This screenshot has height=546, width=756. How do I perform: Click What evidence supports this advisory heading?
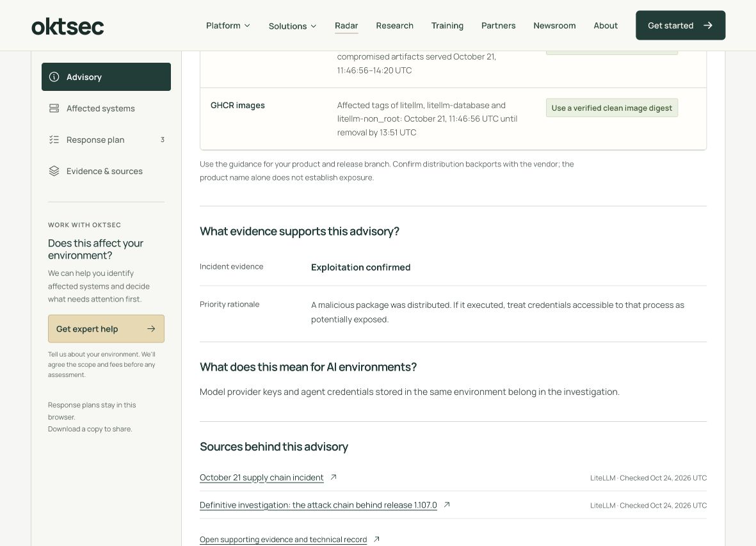300,231
